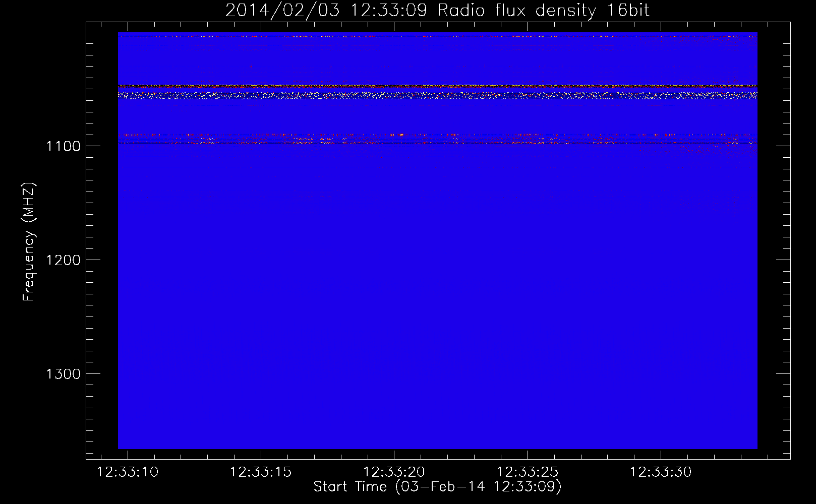The height and width of the screenshot is (504, 816).
Task: Click the 12:33:25 time tick label
Action: click(x=528, y=472)
